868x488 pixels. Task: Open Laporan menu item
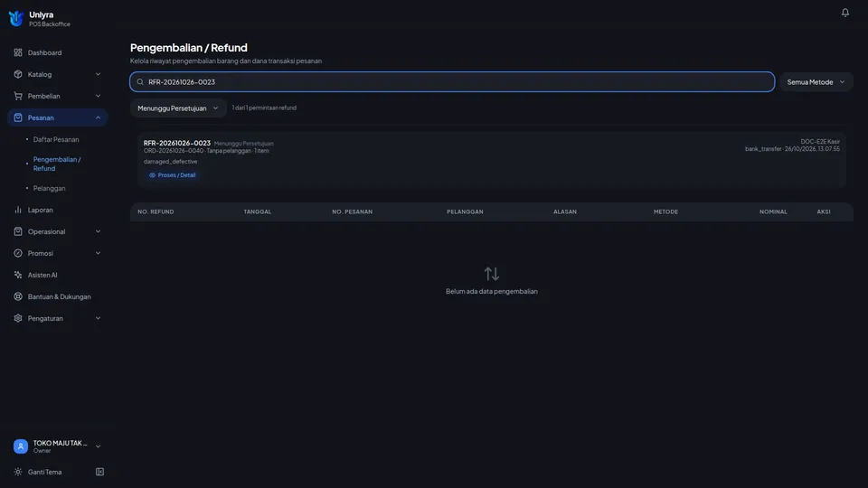tap(58, 210)
